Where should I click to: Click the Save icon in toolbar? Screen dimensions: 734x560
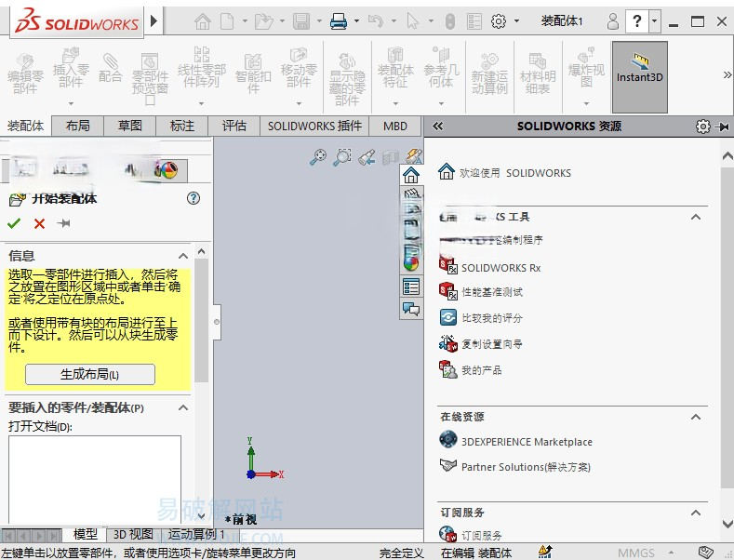[x=301, y=21]
